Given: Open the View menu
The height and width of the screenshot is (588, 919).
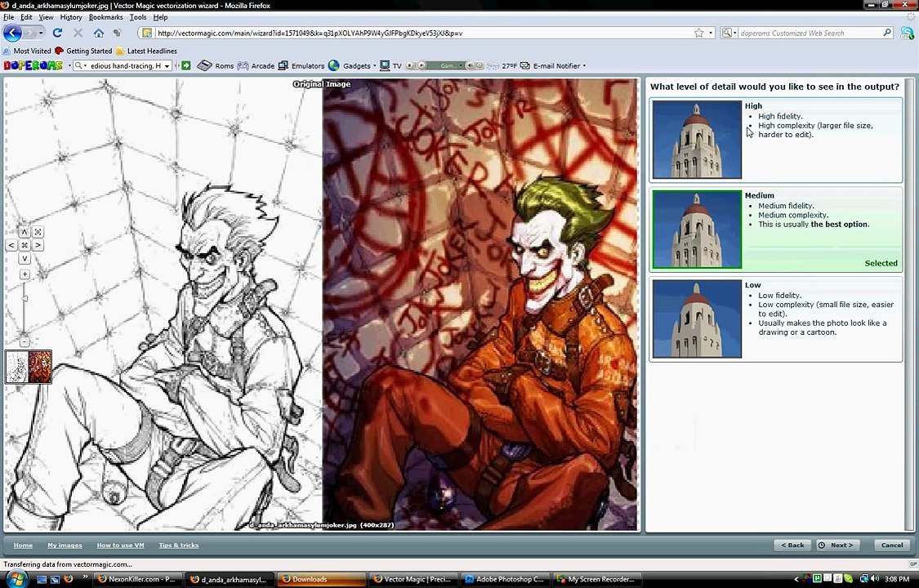Looking at the screenshot, I should pyautogui.click(x=46, y=17).
